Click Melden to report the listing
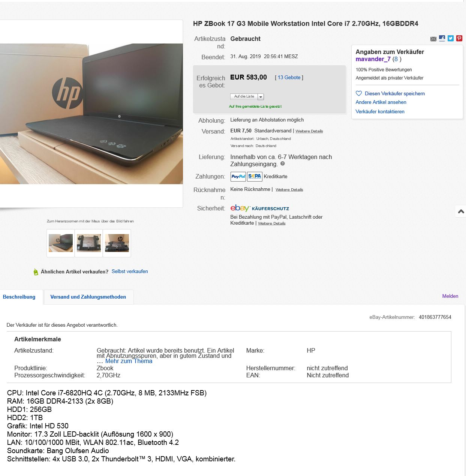Viewport: 466px width, 476px height. (x=450, y=296)
